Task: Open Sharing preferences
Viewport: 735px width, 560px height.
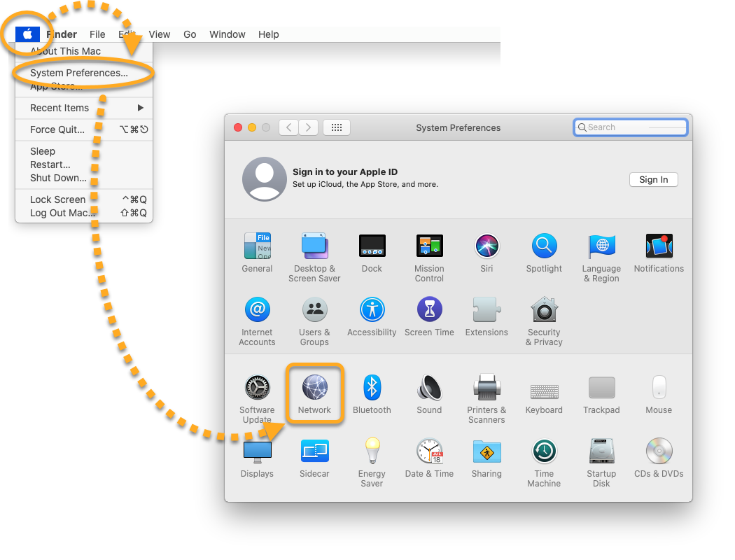Action: 486,458
